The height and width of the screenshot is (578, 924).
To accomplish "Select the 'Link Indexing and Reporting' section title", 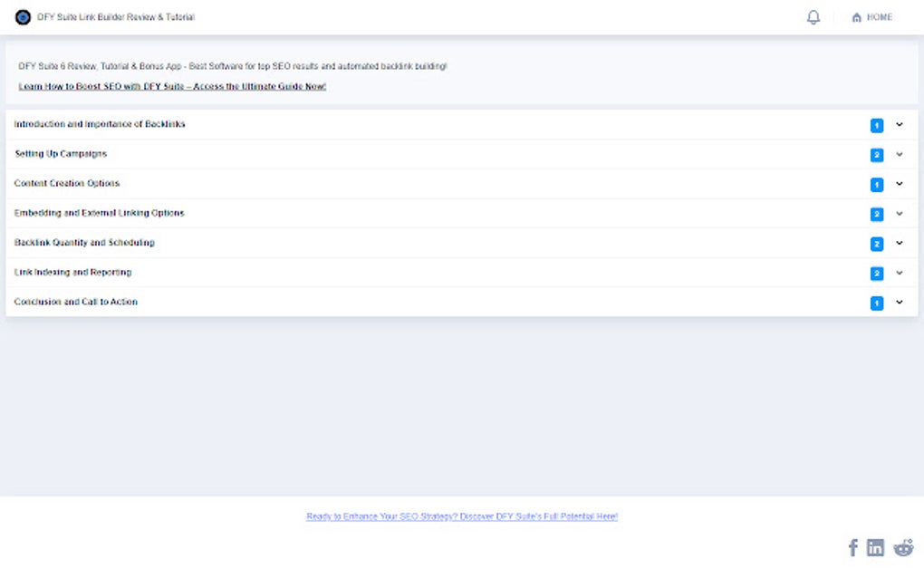I will click(73, 272).
